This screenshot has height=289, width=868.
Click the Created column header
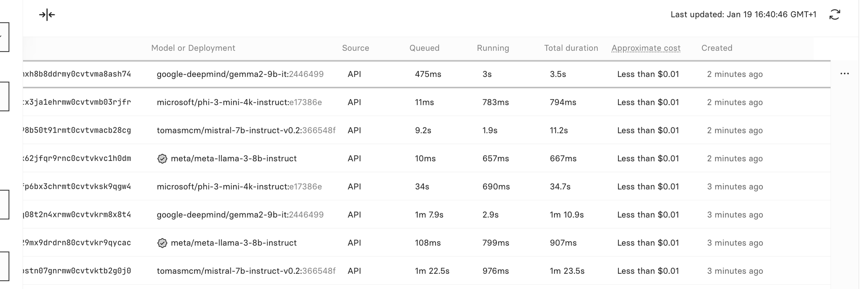pos(717,48)
